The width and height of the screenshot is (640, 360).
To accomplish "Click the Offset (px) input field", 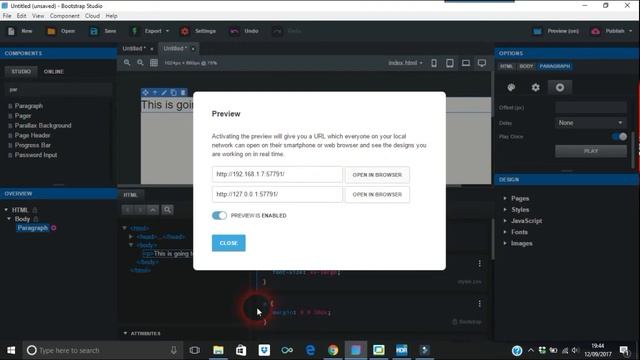I will (x=591, y=108).
